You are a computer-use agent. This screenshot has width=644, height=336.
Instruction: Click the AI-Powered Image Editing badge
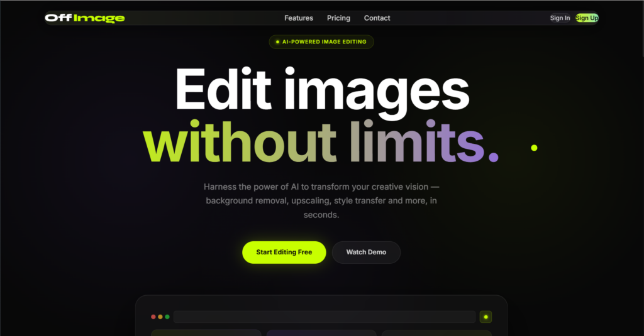321,42
